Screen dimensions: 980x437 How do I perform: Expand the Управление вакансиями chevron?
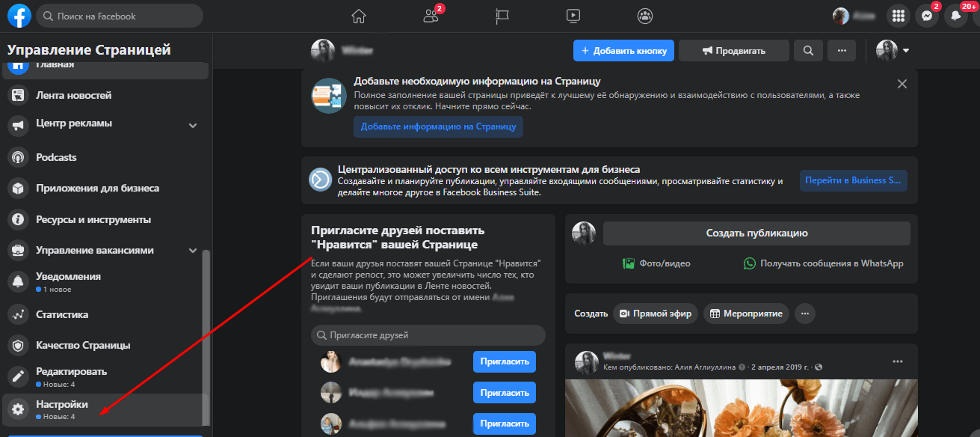193,251
